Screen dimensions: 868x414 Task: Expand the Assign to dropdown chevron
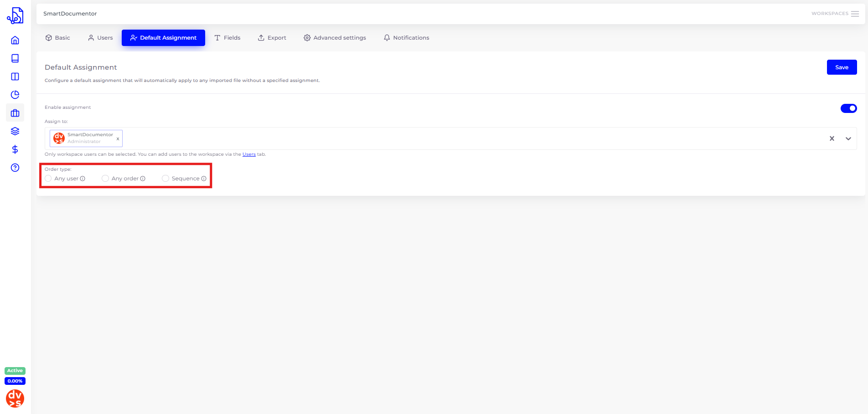coord(848,139)
